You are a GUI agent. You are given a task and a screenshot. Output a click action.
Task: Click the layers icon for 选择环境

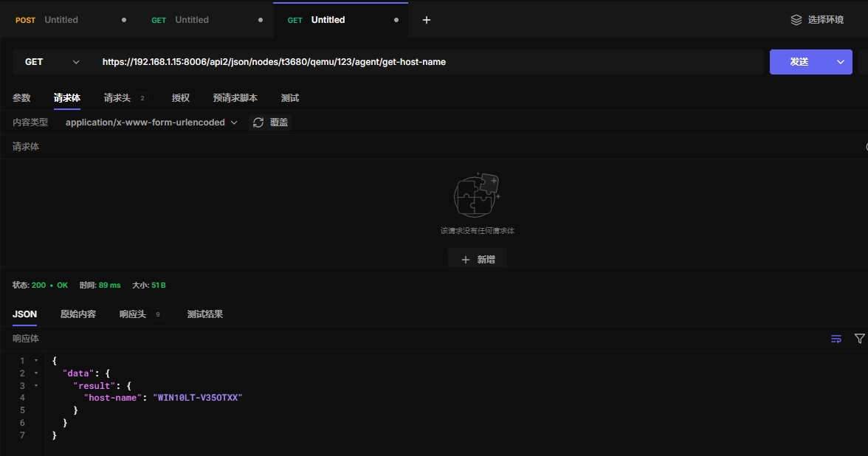point(796,20)
